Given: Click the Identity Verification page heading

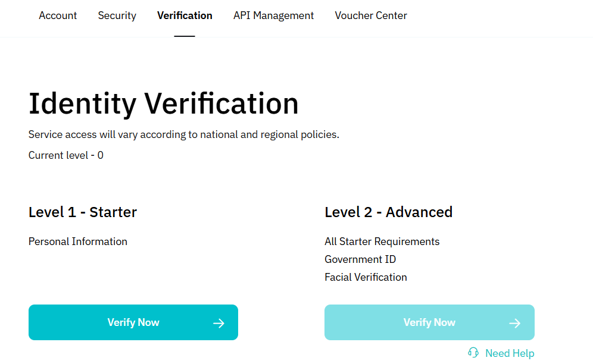Looking at the screenshot, I should pyautogui.click(x=163, y=103).
